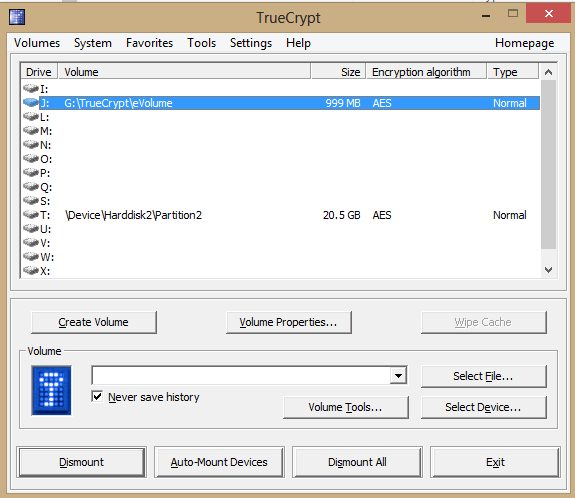
Task: Click the Select File button
Action: [484, 376]
